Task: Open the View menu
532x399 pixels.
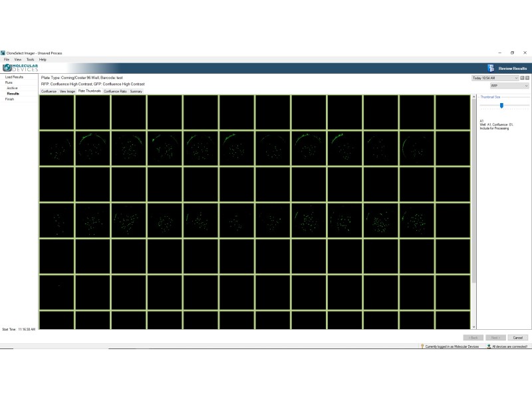Action: (x=18, y=59)
